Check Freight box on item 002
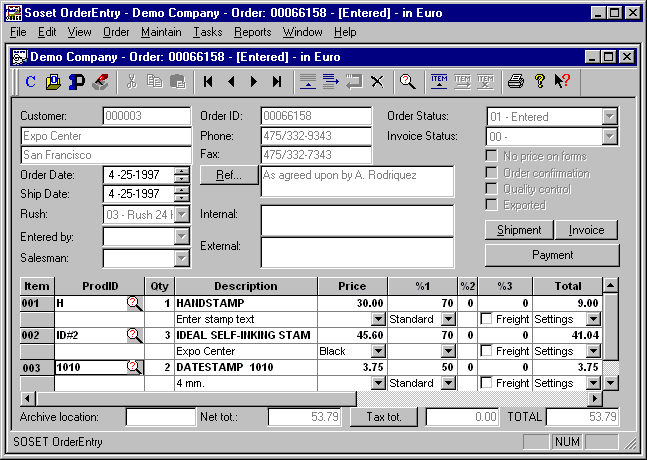Image resolution: width=647 pixels, height=460 pixels. pos(487,351)
